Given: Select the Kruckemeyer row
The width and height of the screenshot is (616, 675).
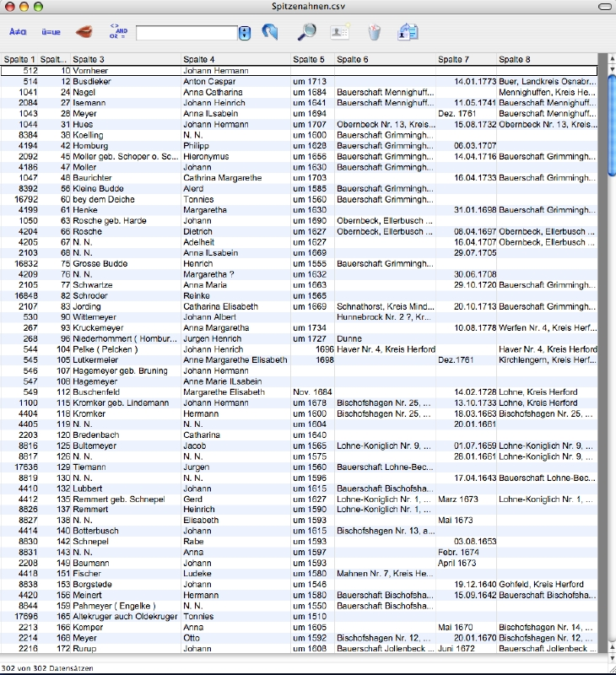Looking at the screenshot, I should (127, 327).
